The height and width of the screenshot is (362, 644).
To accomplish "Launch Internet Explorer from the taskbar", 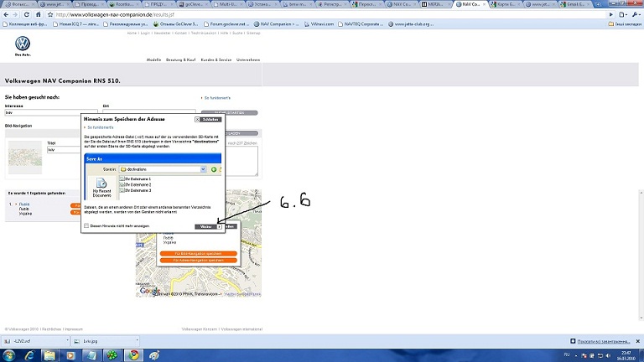I will (x=29, y=355).
